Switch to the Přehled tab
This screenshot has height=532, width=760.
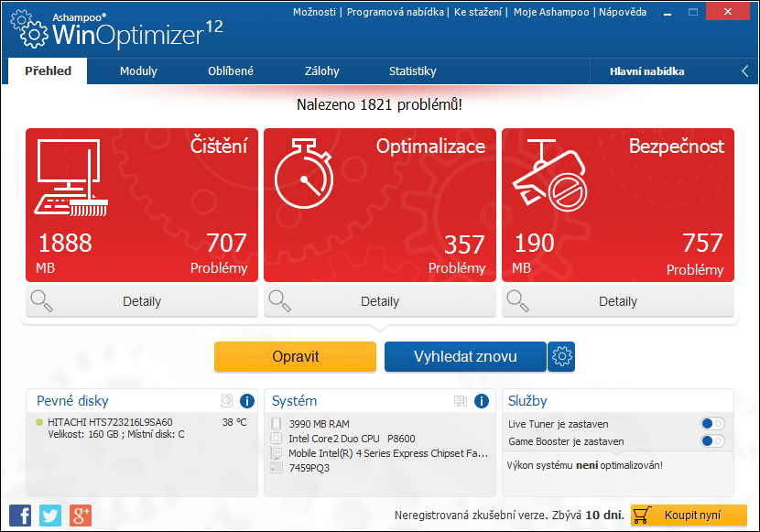click(x=48, y=71)
